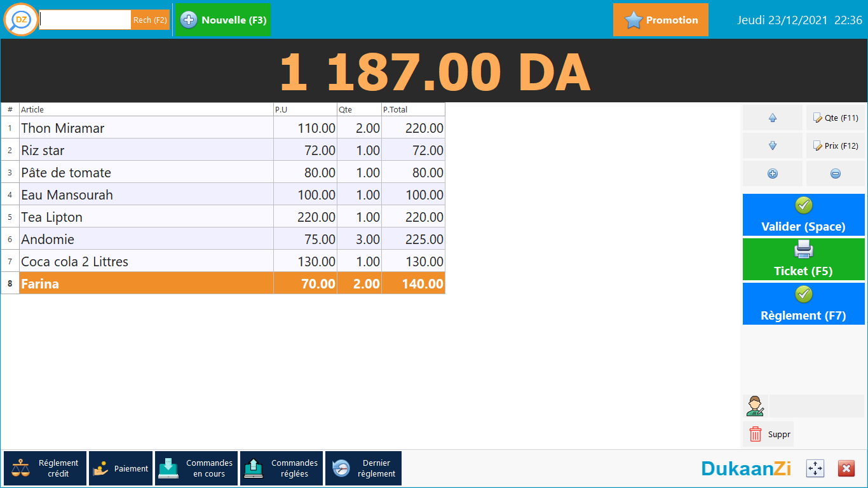The image size is (868, 488).
Task: Click the customer avatar icon
Action: [755, 405]
